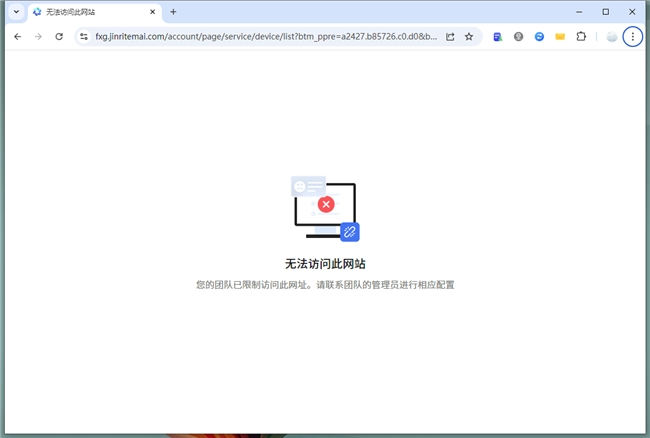Image resolution: width=650 pixels, height=438 pixels.
Task: Open the site information icon in address bar
Action: [84, 36]
